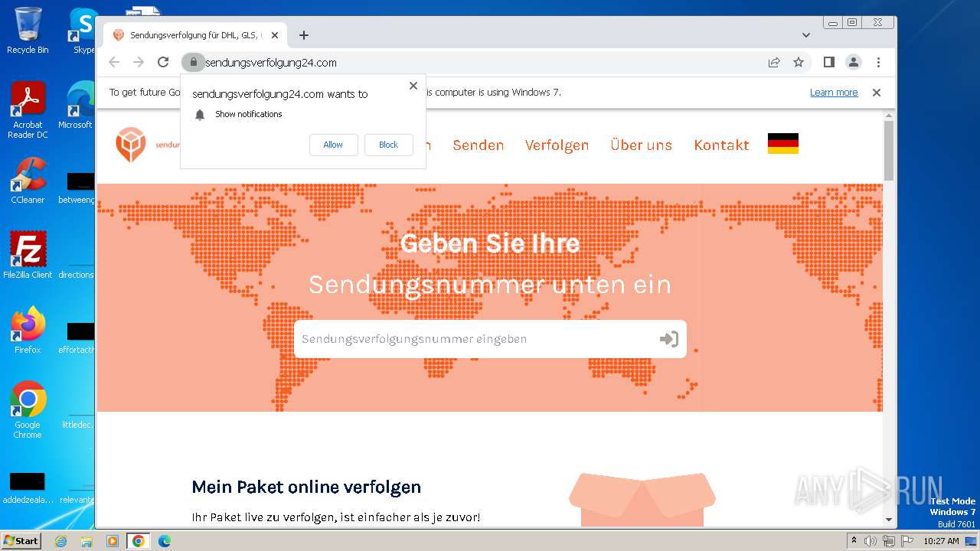
Task: Close the Sendungsverfolgung tab
Action: click(x=275, y=35)
